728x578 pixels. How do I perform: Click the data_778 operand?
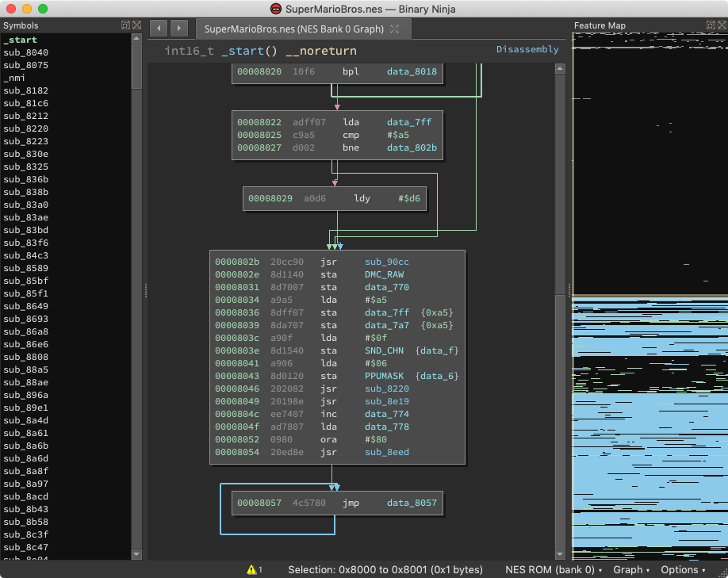(387, 427)
